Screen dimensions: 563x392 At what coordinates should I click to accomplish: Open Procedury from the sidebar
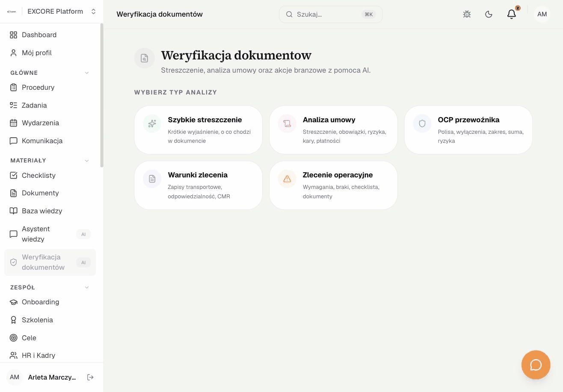(x=50, y=88)
